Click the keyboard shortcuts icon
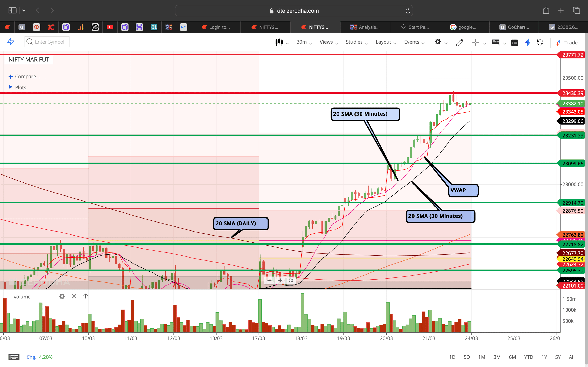 coord(14,357)
